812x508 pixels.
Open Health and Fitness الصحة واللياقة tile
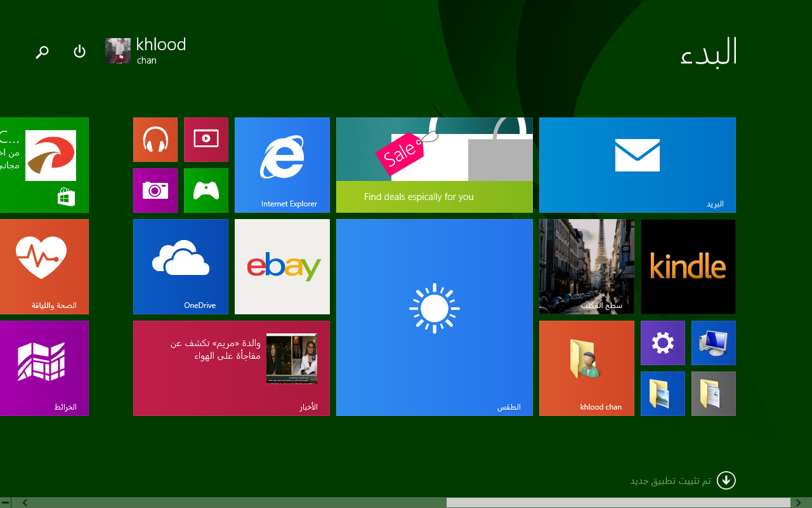(44, 267)
